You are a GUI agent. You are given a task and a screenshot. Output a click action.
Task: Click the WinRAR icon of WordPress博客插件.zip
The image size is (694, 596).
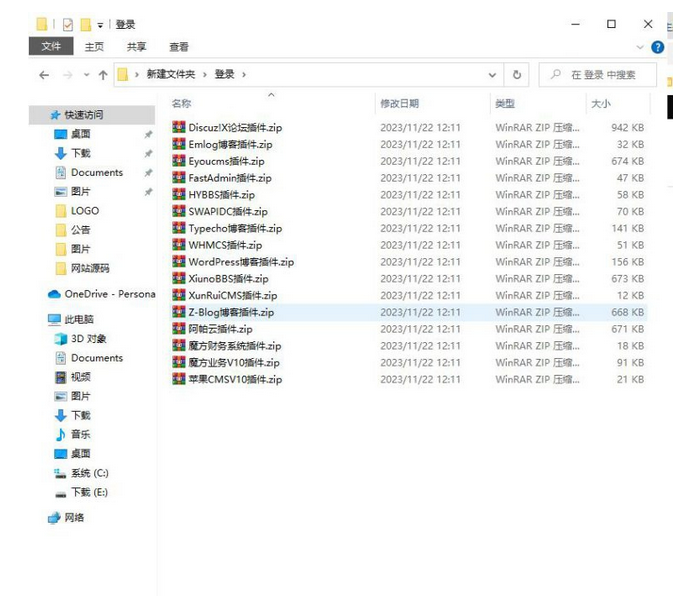point(179,261)
